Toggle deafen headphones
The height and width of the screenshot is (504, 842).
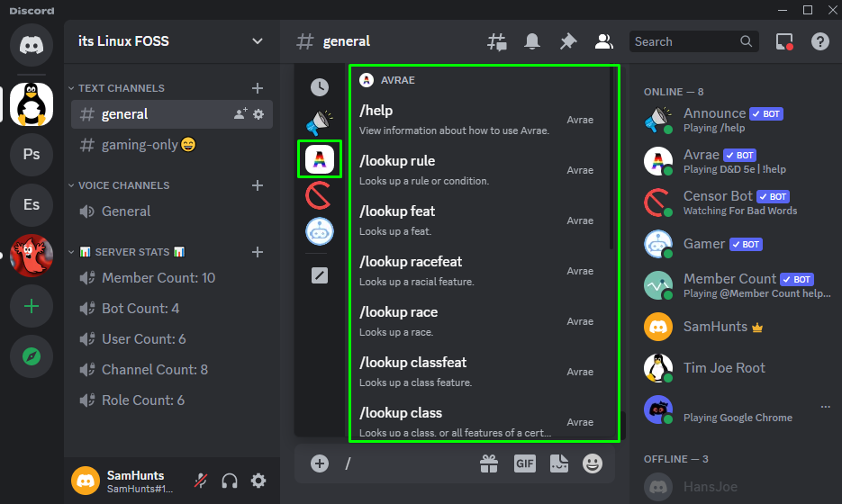230,481
